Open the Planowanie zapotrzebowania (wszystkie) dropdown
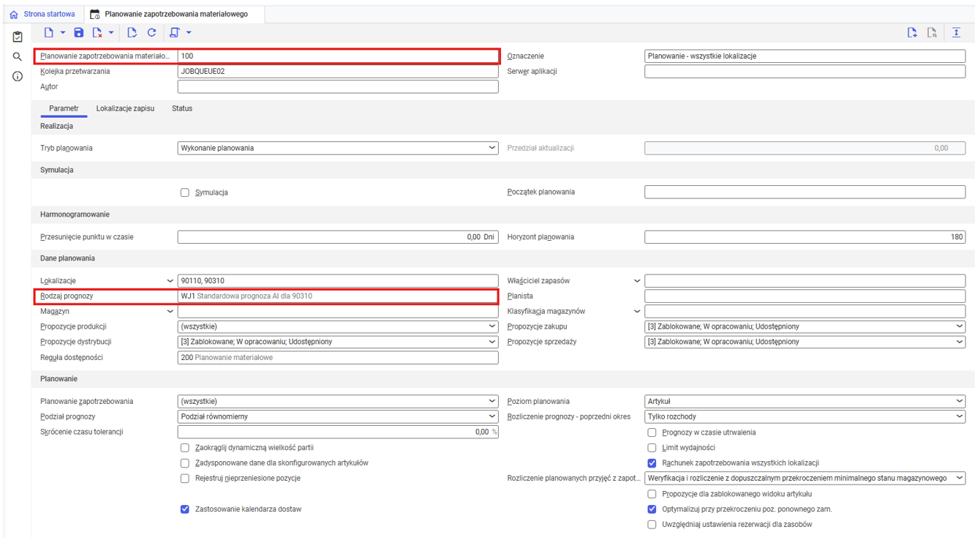Image resolution: width=980 pixels, height=543 pixels. (x=338, y=401)
